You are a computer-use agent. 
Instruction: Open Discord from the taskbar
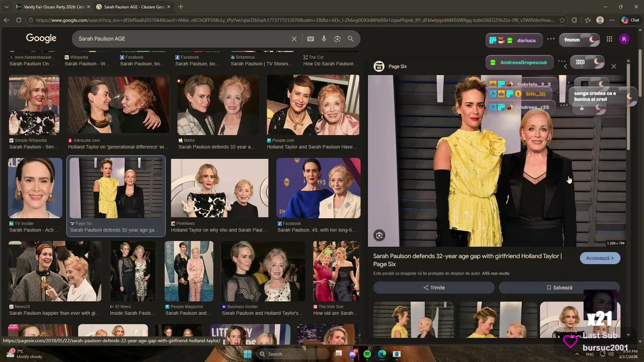[353, 354]
